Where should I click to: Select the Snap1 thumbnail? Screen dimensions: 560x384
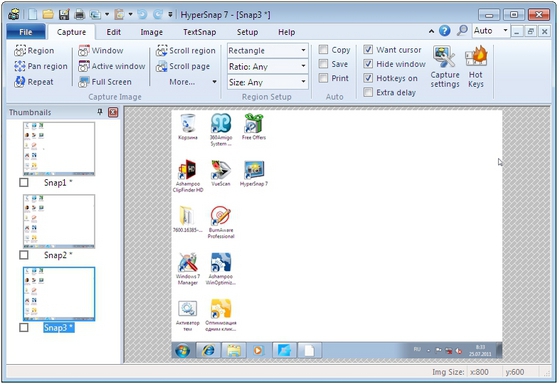click(x=59, y=149)
